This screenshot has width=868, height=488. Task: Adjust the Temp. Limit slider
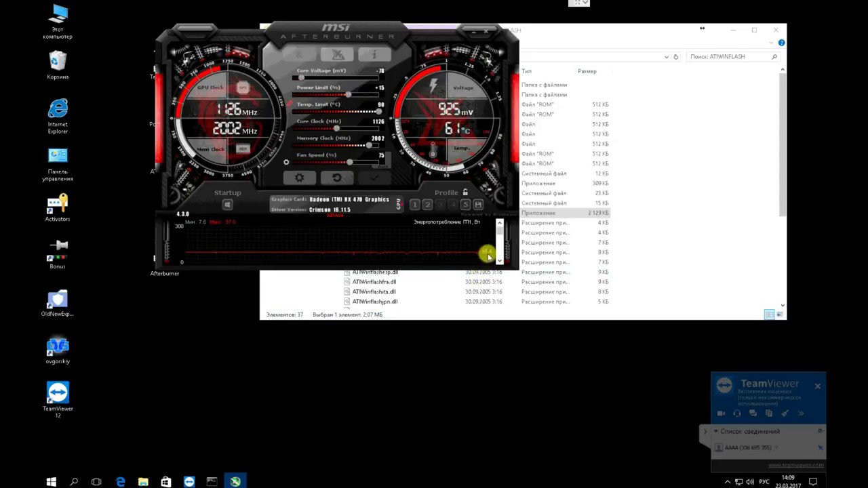coord(338,111)
